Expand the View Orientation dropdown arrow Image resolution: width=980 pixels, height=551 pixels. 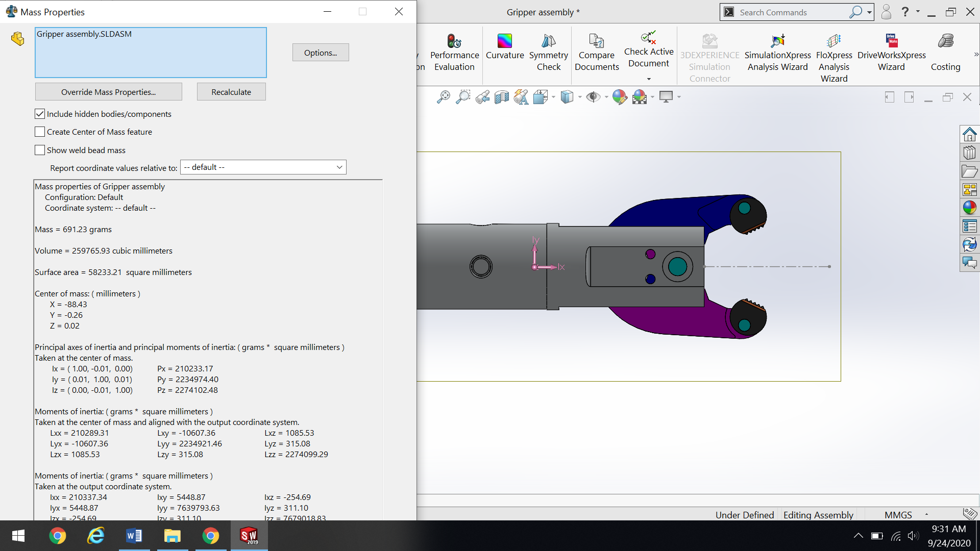pos(553,97)
